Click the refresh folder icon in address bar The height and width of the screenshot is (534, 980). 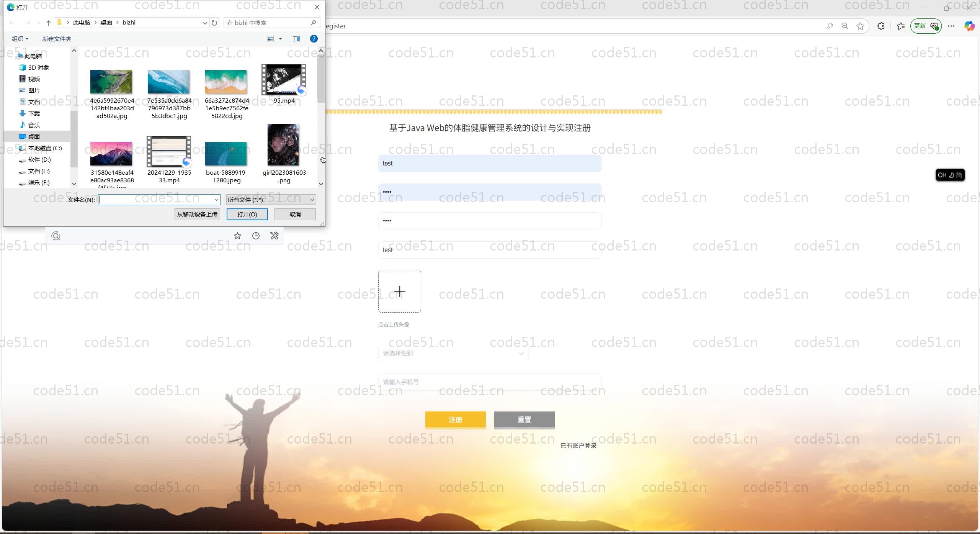(214, 23)
